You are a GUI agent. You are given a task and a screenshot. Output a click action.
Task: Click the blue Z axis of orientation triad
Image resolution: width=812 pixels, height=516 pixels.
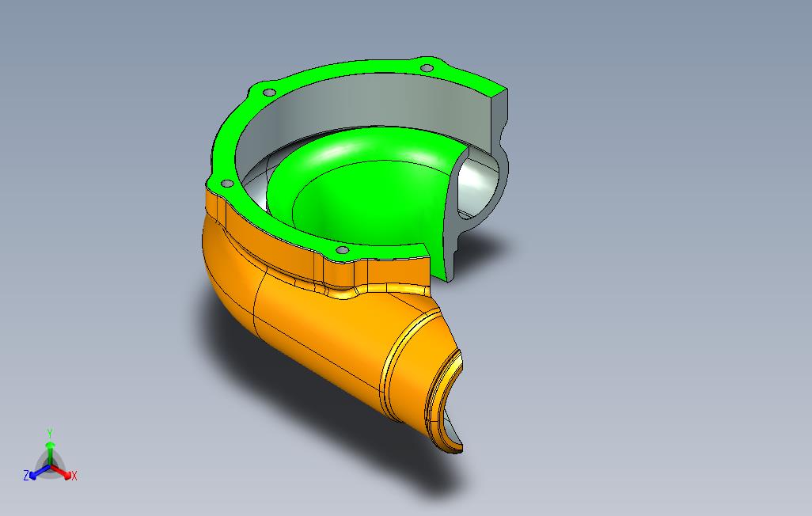36,472
